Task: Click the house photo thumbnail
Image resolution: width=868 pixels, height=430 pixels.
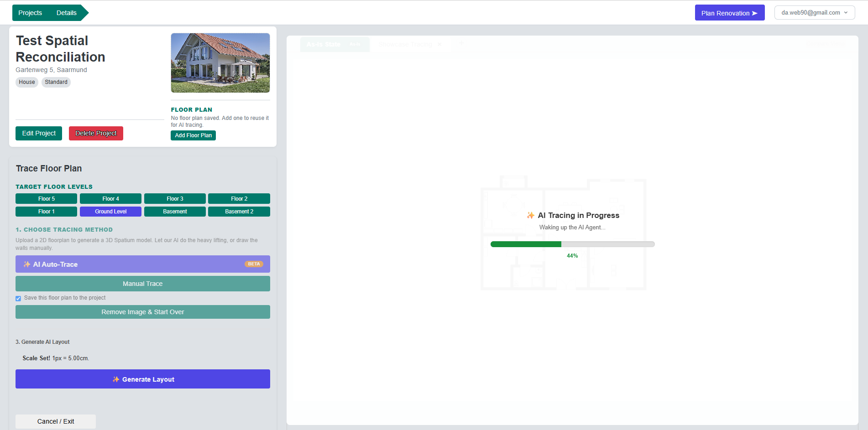Action: click(220, 63)
